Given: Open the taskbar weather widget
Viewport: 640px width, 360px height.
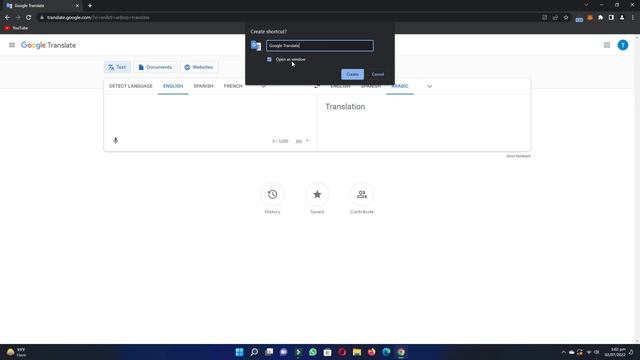Looking at the screenshot, I should click(x=16, y=352).
